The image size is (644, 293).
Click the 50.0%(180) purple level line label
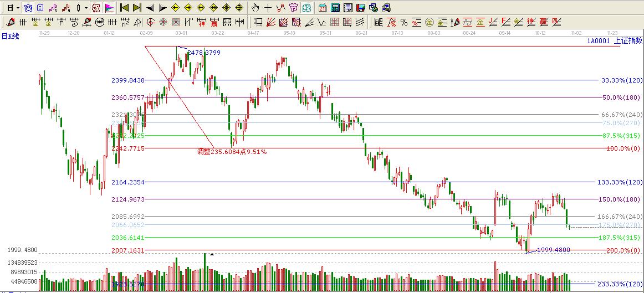coord(622,97)
